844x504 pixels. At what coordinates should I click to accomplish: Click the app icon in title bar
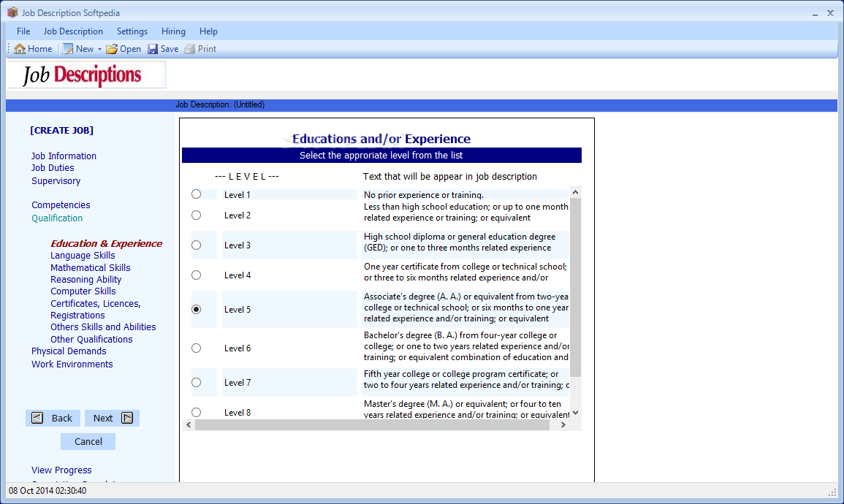tap(12, 12)
